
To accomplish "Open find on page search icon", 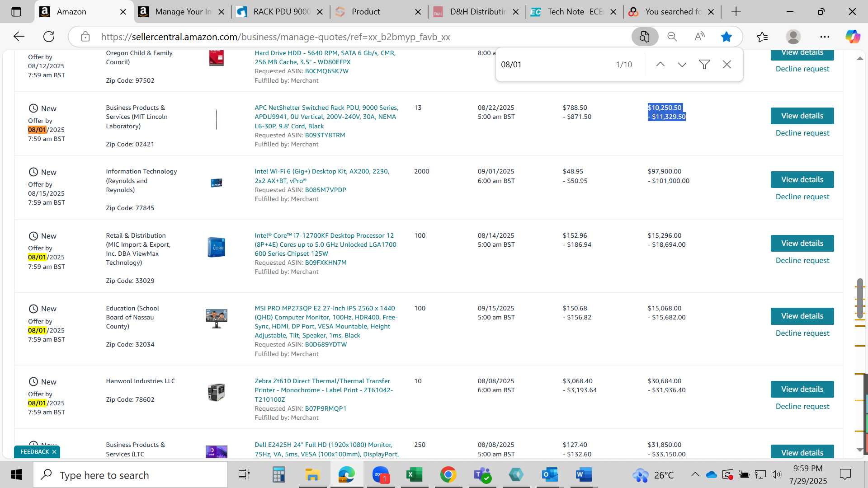I will [645, 37].
